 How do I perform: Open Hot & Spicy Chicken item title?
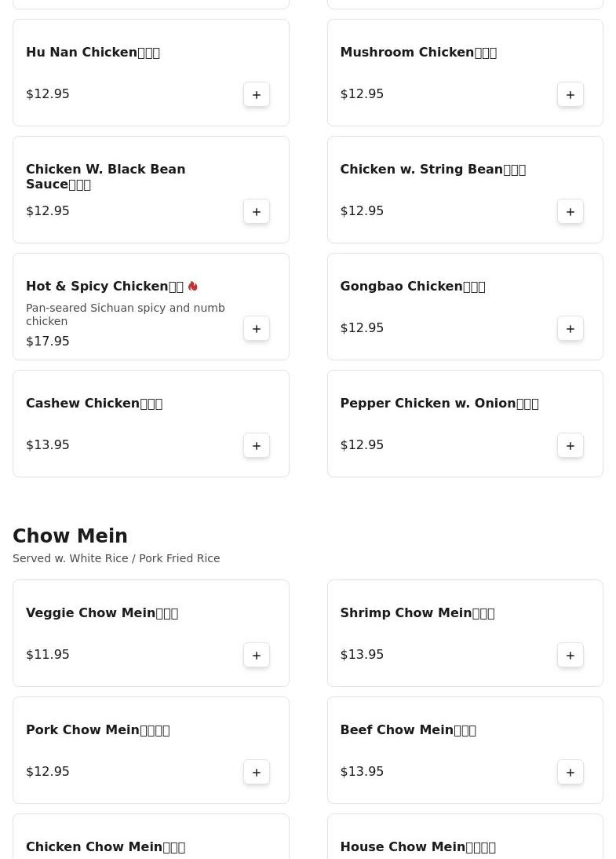tap(104, 286)
